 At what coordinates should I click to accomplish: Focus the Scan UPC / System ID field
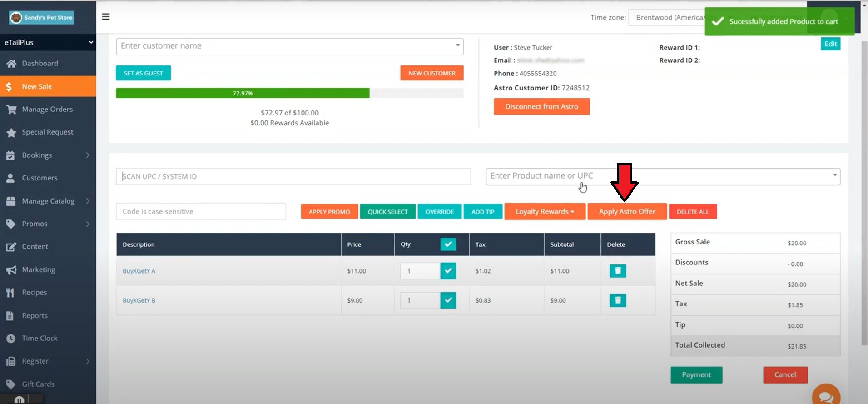coord(293,176)
